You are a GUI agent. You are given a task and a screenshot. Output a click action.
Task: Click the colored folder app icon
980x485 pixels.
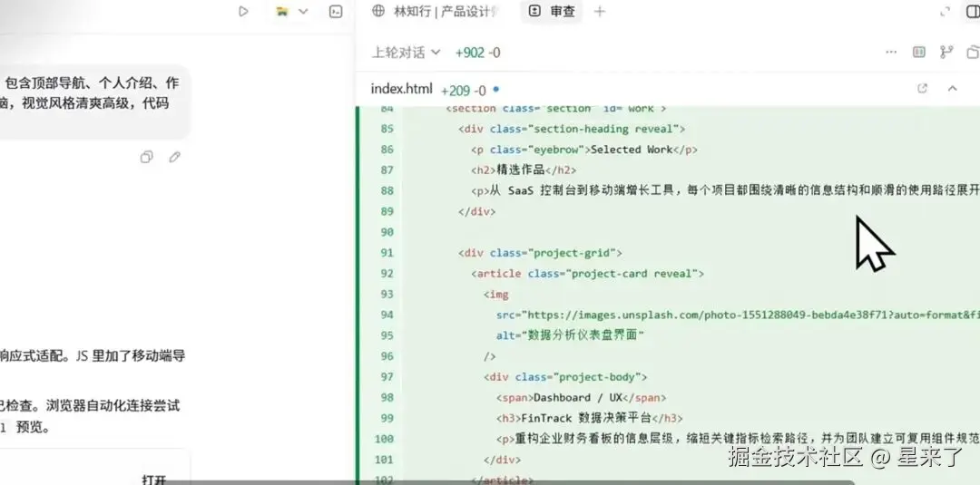pos(282,11)
